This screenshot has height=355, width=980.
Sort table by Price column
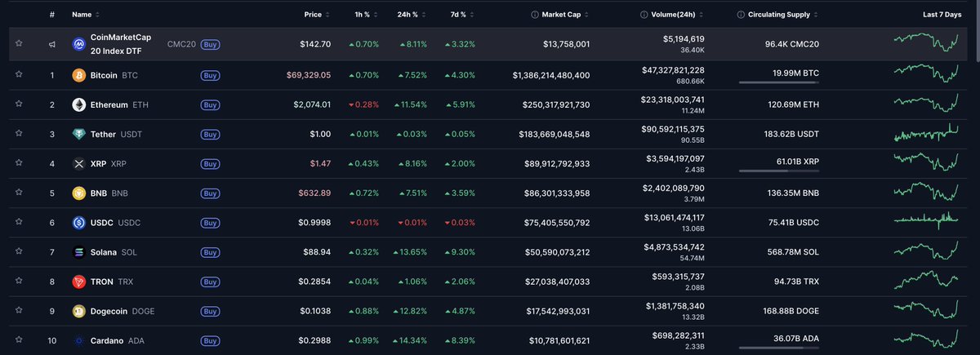pos(317,15)
